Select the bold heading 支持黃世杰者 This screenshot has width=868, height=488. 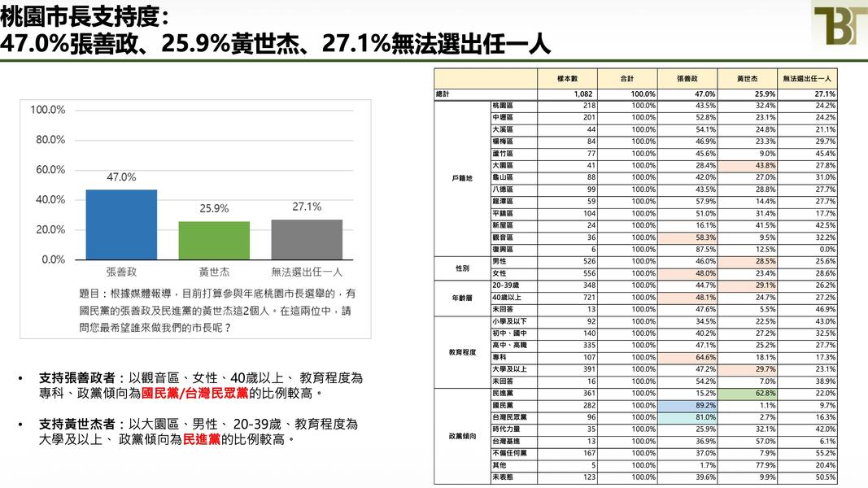point(77,425)
